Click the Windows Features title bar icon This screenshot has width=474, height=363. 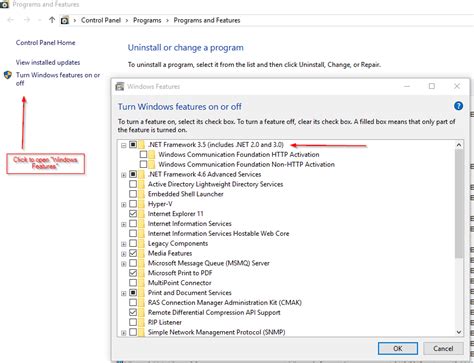119,86
